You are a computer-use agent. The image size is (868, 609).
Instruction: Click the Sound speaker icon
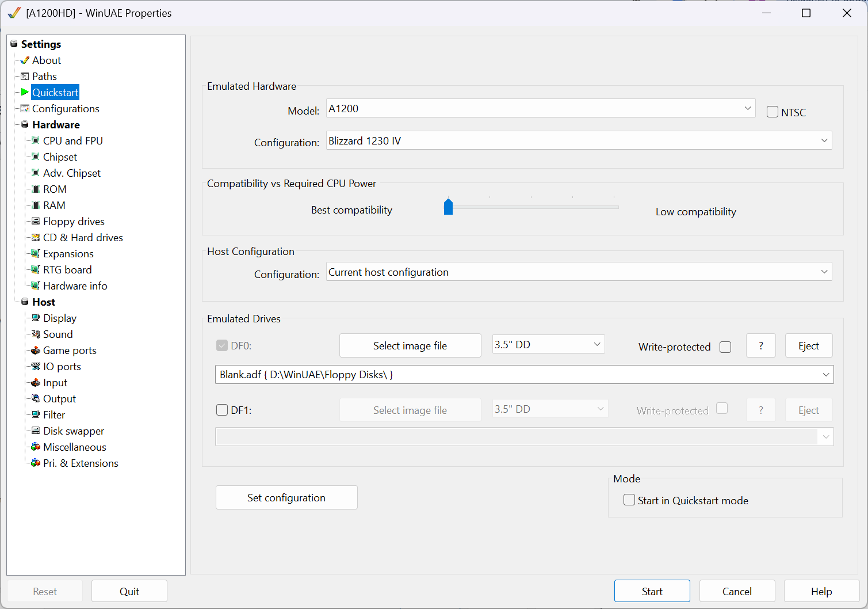(x=36, y=334)
